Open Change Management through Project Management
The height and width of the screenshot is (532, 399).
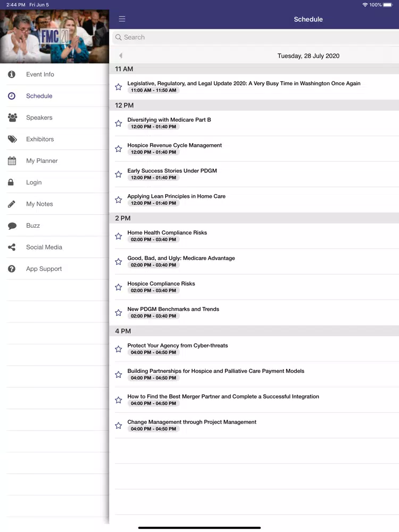tap(254, 425)
